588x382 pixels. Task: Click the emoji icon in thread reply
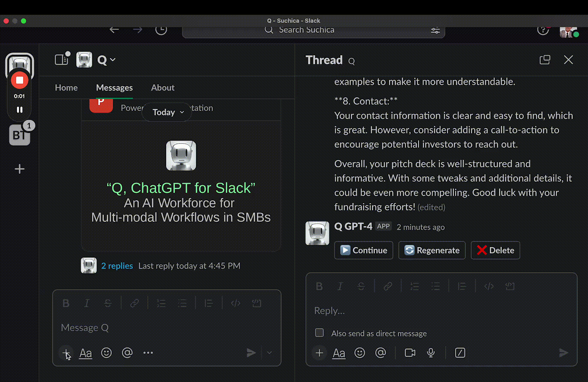(x=359, y=353)
